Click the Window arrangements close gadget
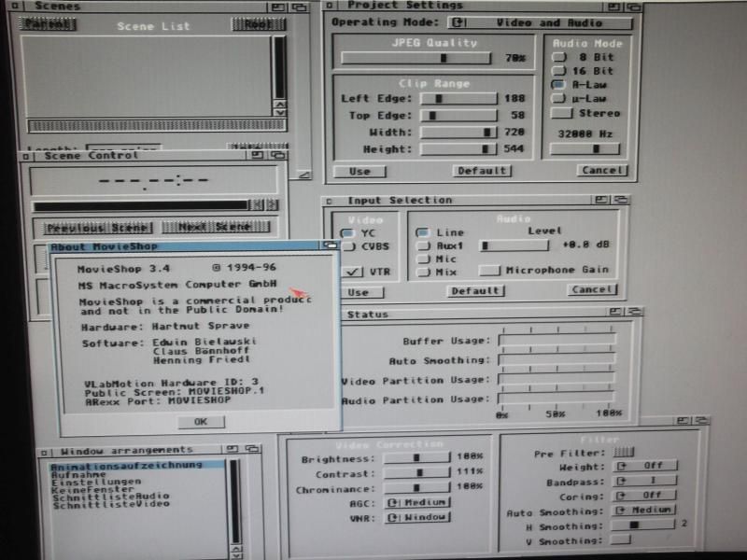747x560 pixels. coord(42,450)
